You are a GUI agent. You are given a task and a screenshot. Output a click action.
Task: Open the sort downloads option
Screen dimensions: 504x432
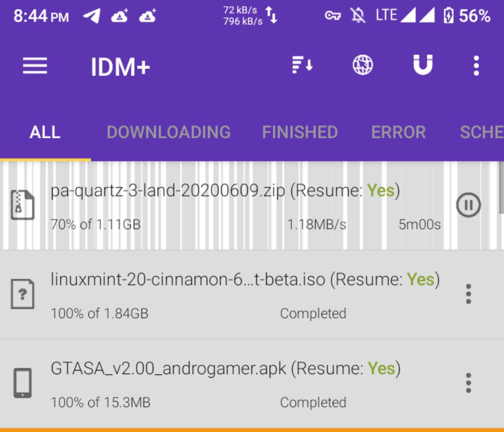point(302,65)
